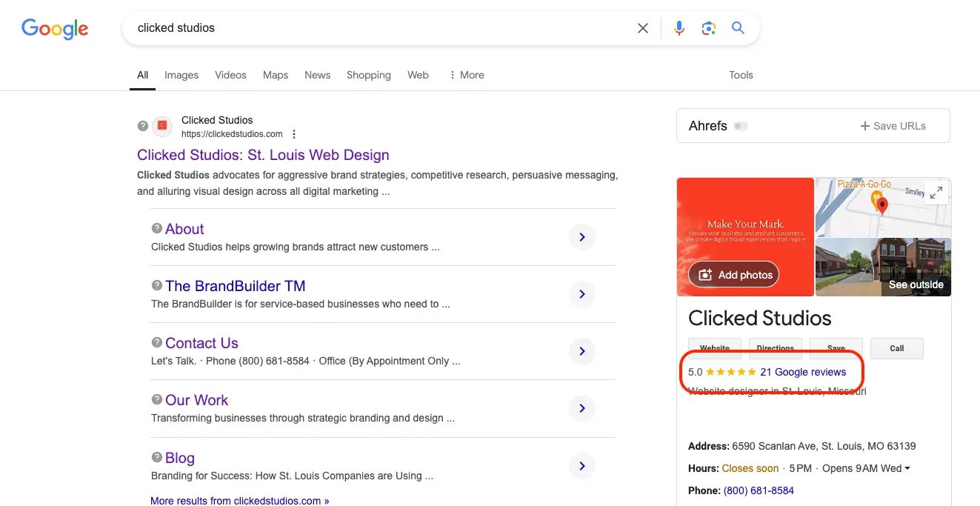Open The BrandBuilder TM sitelink
Viewport: 980px width, 506px height.
coord(236,286)
